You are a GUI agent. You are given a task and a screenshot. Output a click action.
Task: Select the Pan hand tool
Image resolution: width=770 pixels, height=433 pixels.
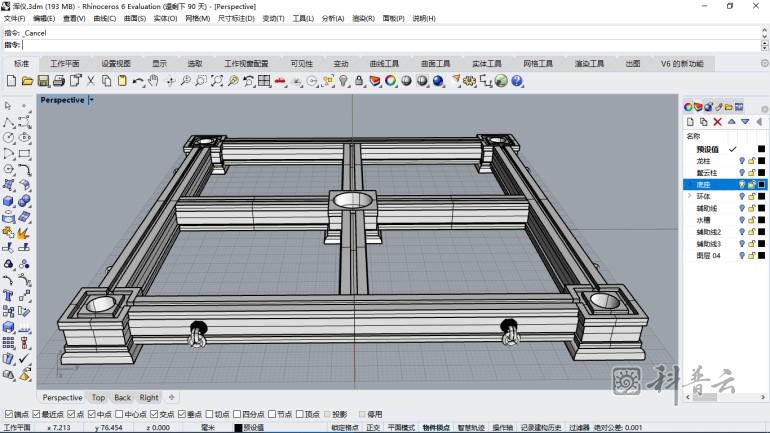153,81
